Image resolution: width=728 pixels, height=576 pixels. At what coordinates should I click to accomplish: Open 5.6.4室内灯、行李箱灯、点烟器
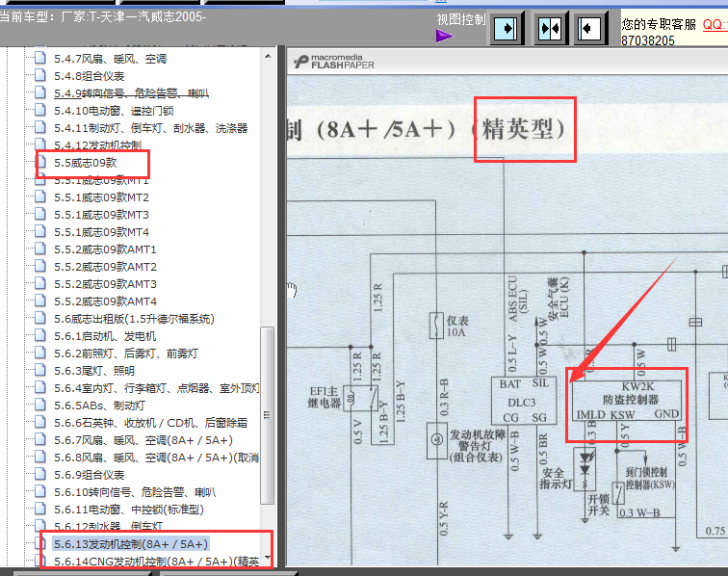point(156,388)
